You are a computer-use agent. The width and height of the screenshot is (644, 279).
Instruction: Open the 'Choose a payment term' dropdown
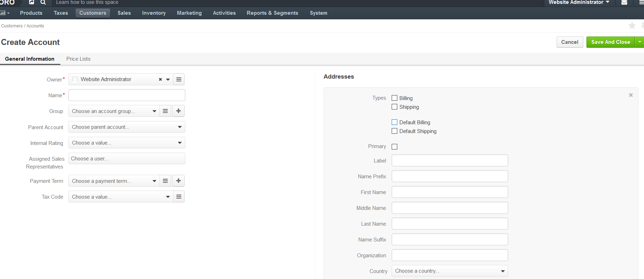pos(114,181)
